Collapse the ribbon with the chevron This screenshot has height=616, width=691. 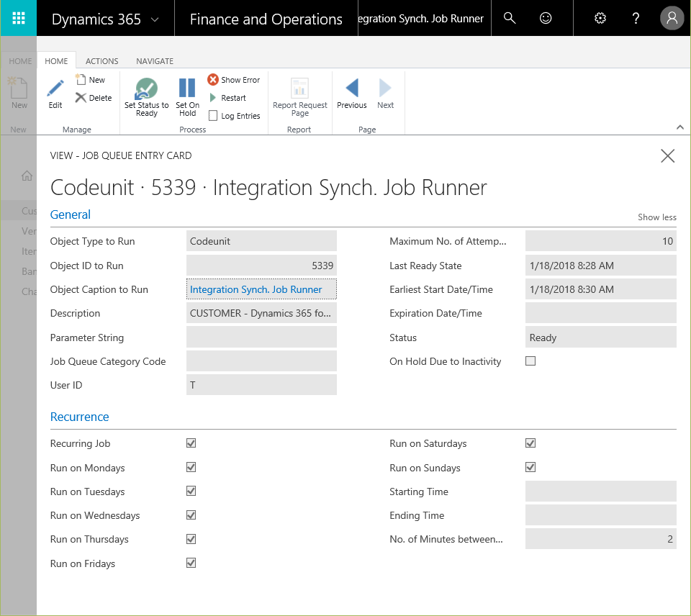point(680,127)
